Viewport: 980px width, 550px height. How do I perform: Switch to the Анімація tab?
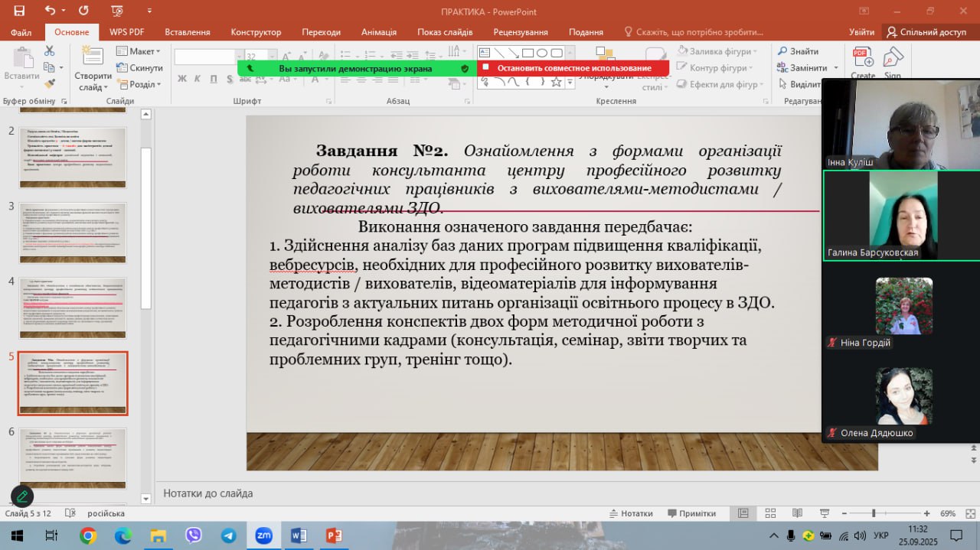coord(378,32)
